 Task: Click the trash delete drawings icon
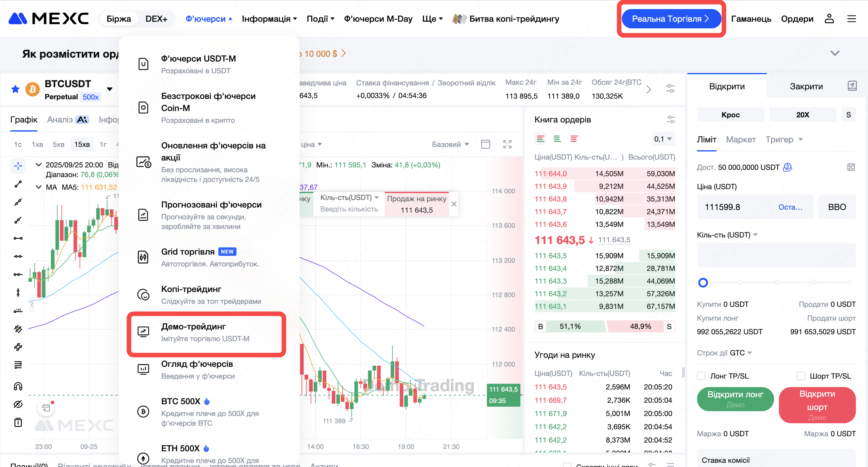(18, 422)
